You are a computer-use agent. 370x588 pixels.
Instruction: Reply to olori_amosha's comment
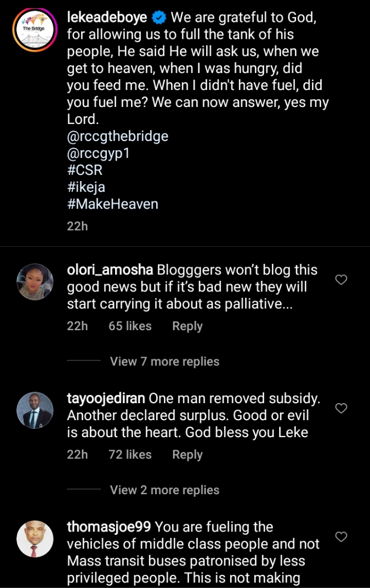pos(187,326)
